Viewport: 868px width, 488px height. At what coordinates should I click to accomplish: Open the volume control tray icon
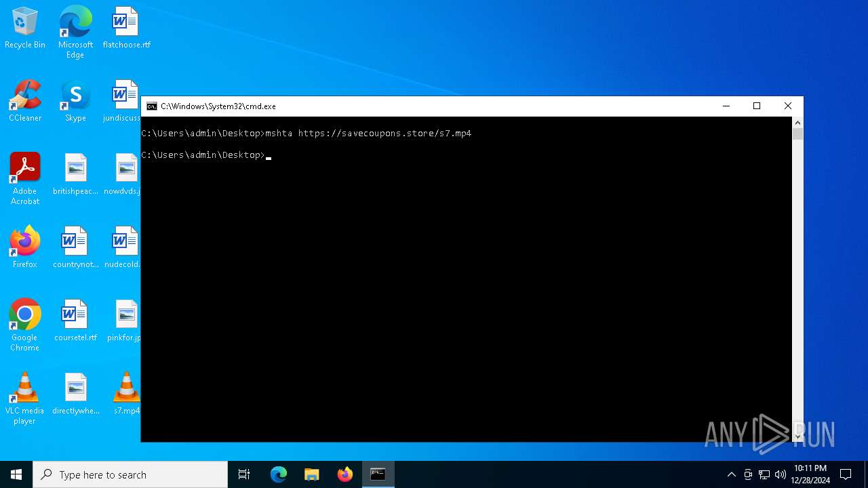tap(781, 474)
